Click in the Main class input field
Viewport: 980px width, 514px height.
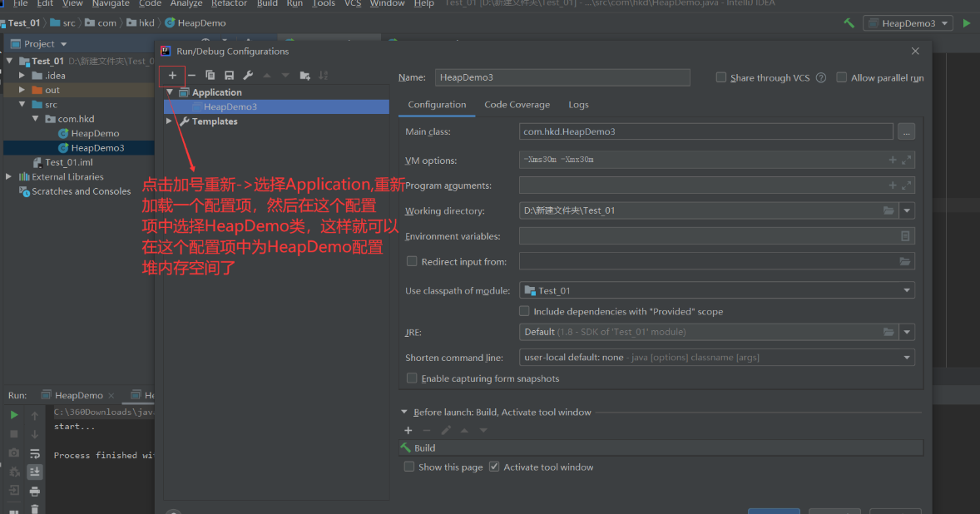tap(705, 131)
